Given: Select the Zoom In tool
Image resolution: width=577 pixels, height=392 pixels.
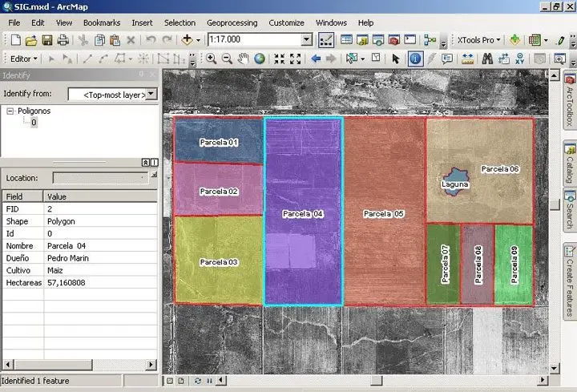Looking at the screenshot, I should [x=212, y=59].
